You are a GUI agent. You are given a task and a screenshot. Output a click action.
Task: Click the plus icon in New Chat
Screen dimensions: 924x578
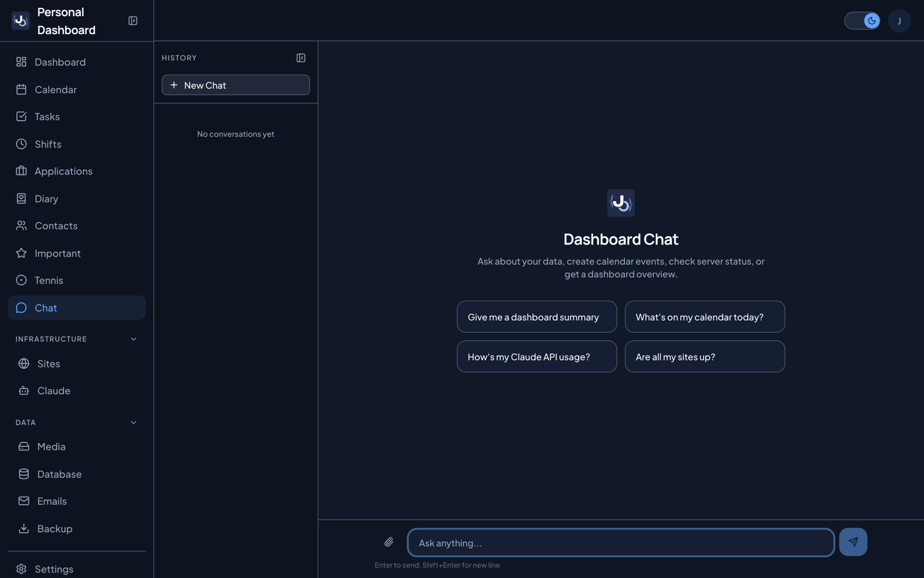pyautogui.click(x=174, y=85)
